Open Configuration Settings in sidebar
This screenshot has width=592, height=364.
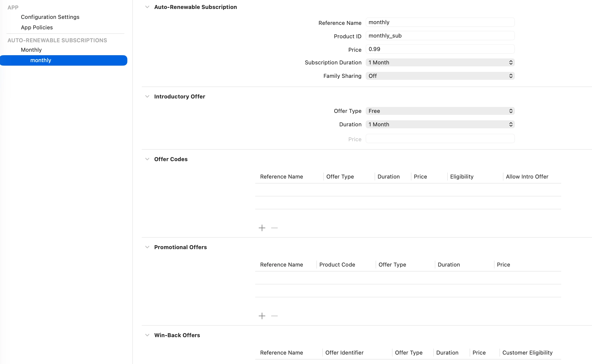pyautogui.click(x=50, y=17)
